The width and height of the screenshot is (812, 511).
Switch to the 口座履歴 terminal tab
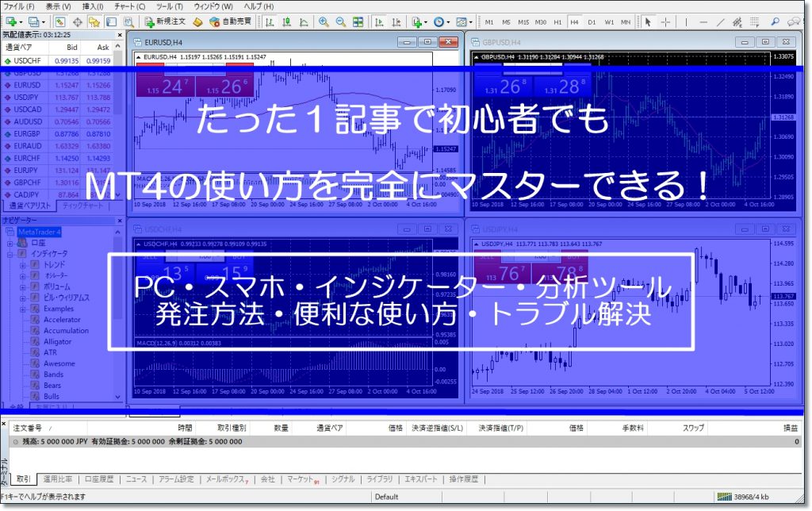click(99, 479)
